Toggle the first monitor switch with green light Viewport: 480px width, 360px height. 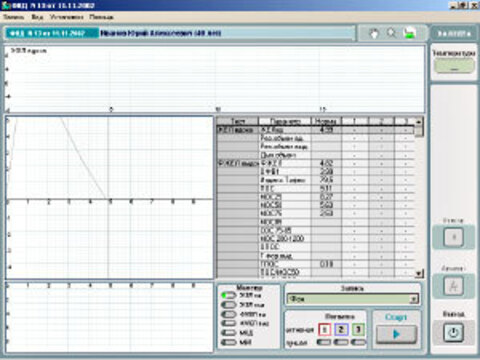229,295
